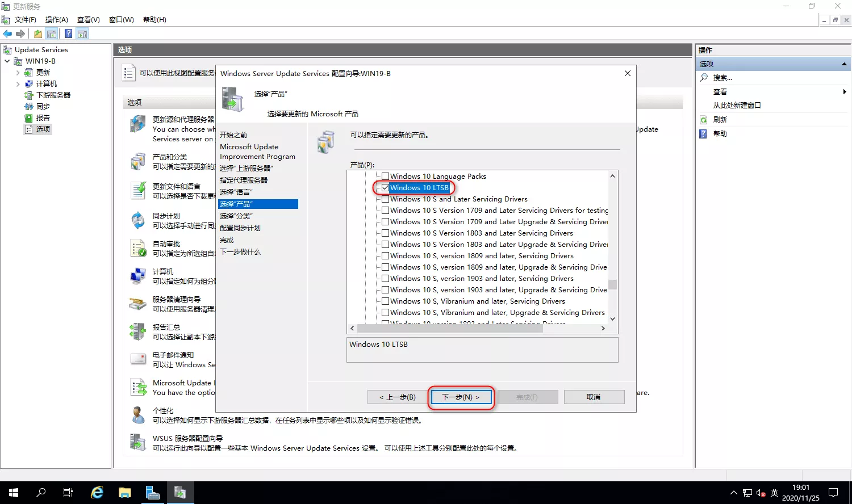Viewport: 852px width, 504px height.
Task: Collapse the WIN19-B tree node
Action: [x=7, y=61]
